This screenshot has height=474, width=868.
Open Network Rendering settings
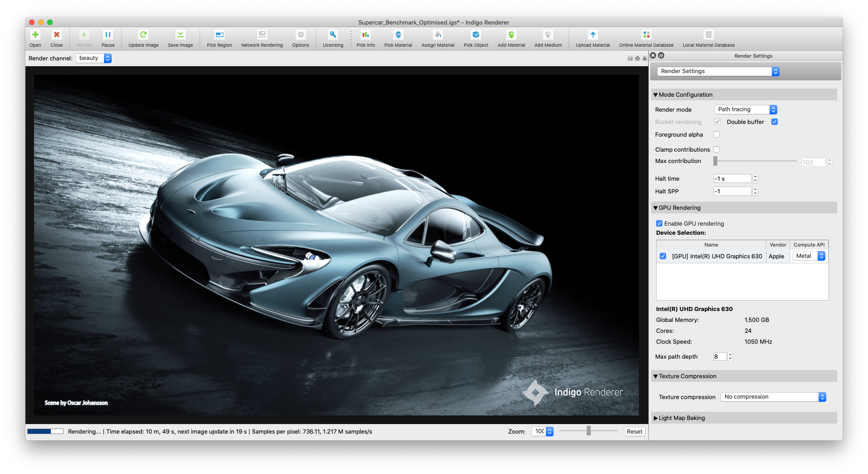(262, 35)
